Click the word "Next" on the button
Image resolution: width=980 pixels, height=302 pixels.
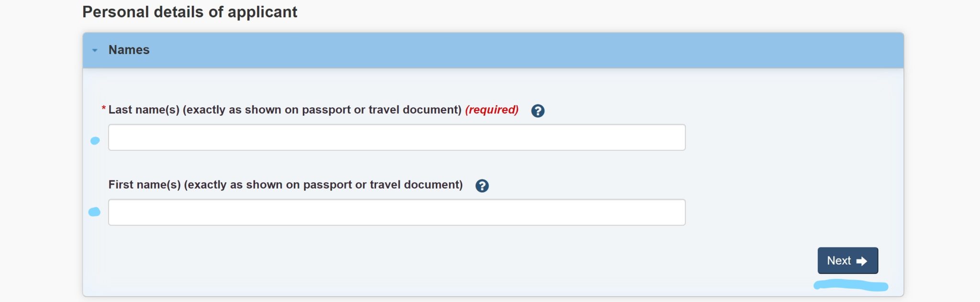[839, 261]
